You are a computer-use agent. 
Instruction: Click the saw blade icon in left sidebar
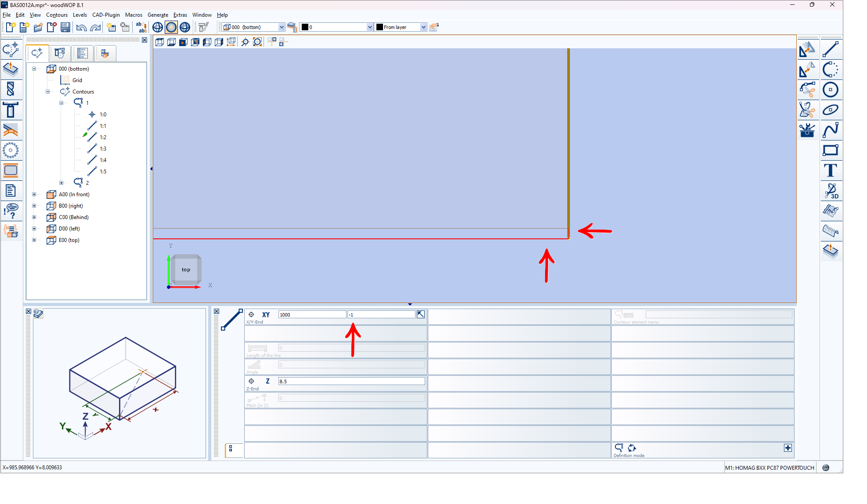pyautogui.click(x=11, y=150)
